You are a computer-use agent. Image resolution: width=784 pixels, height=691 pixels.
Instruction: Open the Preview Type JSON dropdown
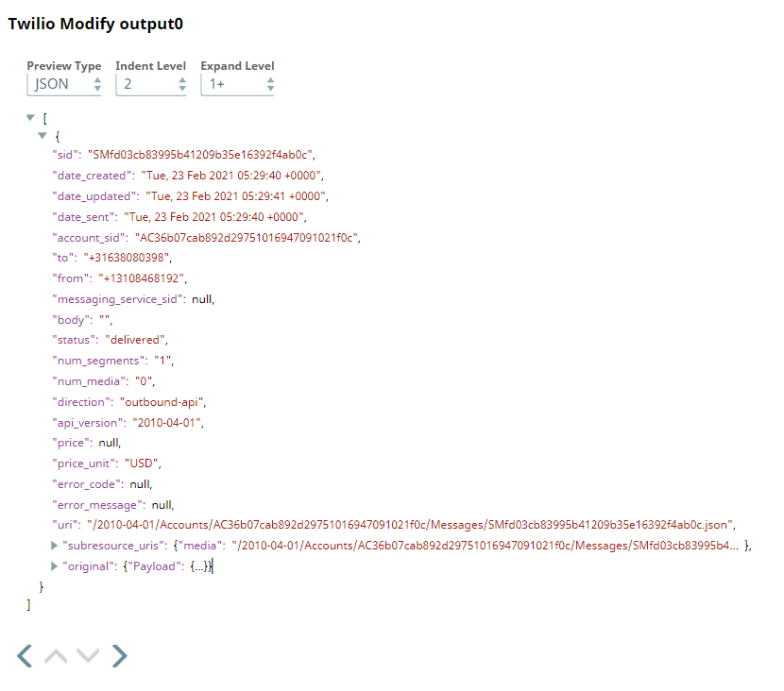coord(64,84)
